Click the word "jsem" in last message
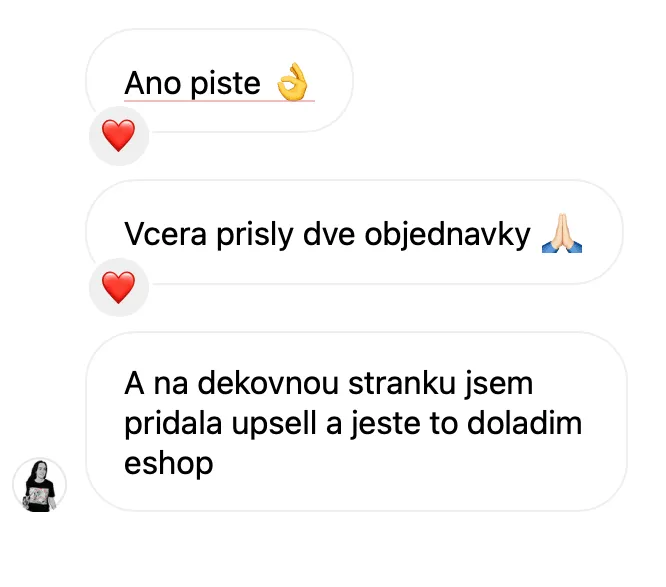This screenshot has height=587, width=666. pos(499,385)
